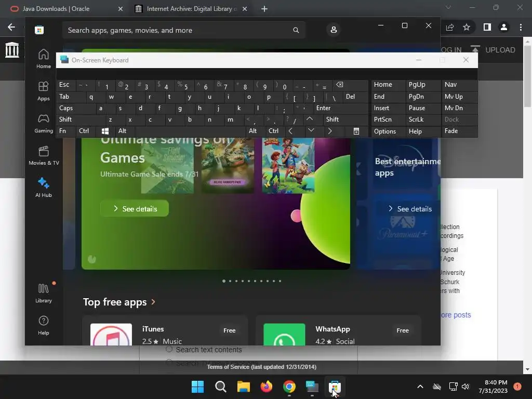This screenshot has width=532, height=399.
Task: Open File Explorer from taskbar
Action: point(243,387)
